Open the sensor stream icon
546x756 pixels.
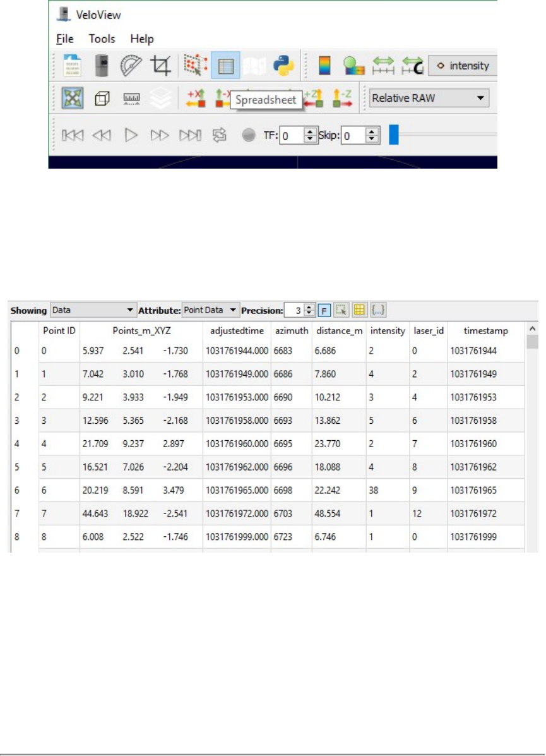(x=102, y=65)
